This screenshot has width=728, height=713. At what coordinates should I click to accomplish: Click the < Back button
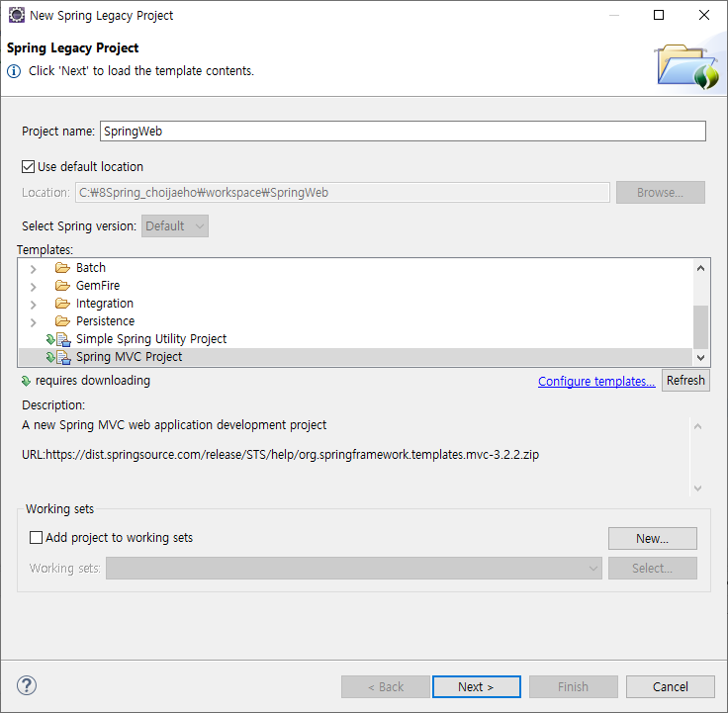tap(386, 686)
